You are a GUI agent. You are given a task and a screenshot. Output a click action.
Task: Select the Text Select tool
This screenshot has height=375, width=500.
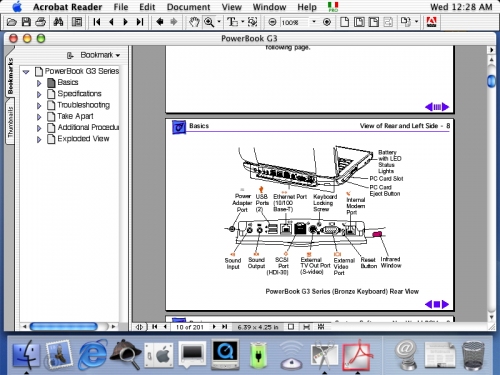point(232,22)
